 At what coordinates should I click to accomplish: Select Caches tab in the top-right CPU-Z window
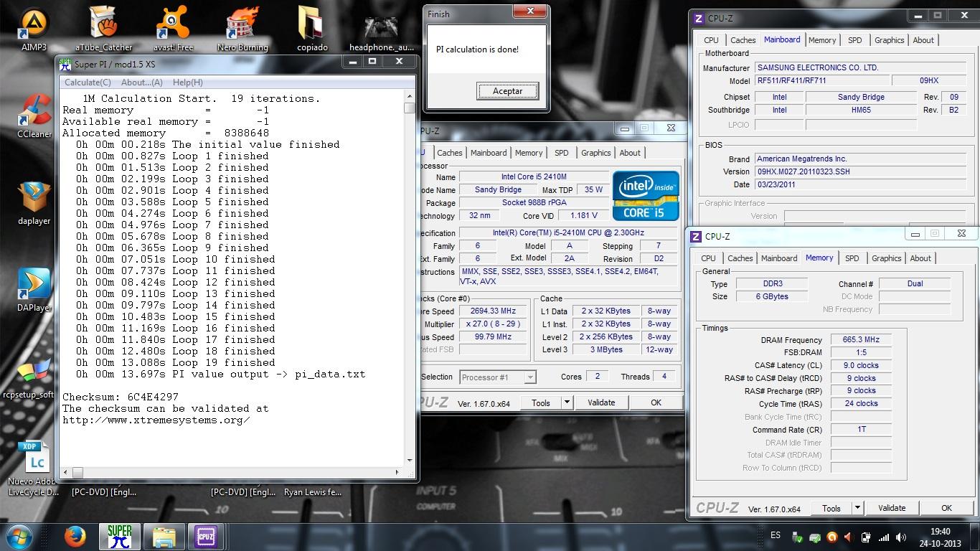[743, 40]
